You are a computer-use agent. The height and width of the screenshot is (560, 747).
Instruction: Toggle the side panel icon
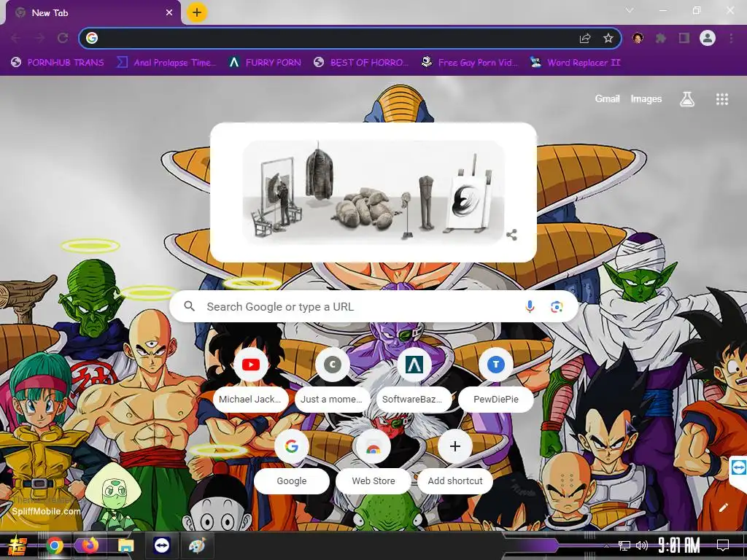684,38
